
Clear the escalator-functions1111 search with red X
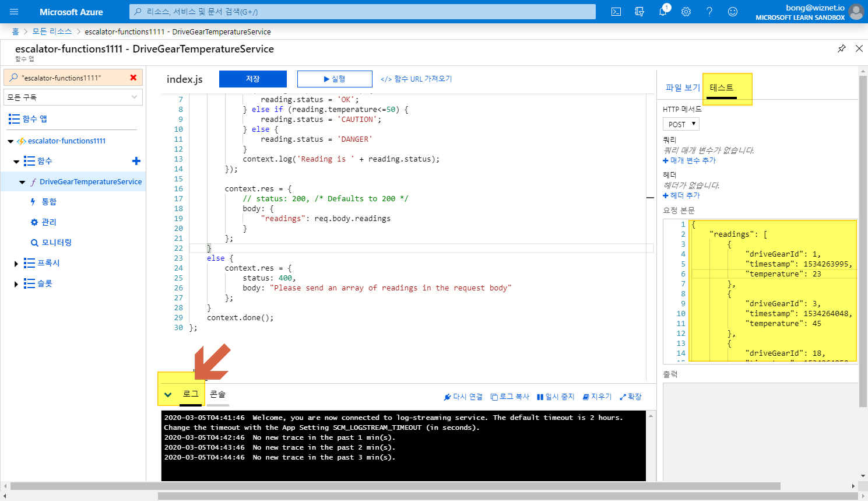click(133, 78)
